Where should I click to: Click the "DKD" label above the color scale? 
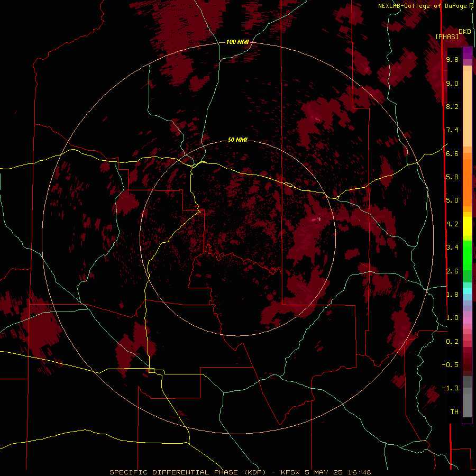click(465, 32)
